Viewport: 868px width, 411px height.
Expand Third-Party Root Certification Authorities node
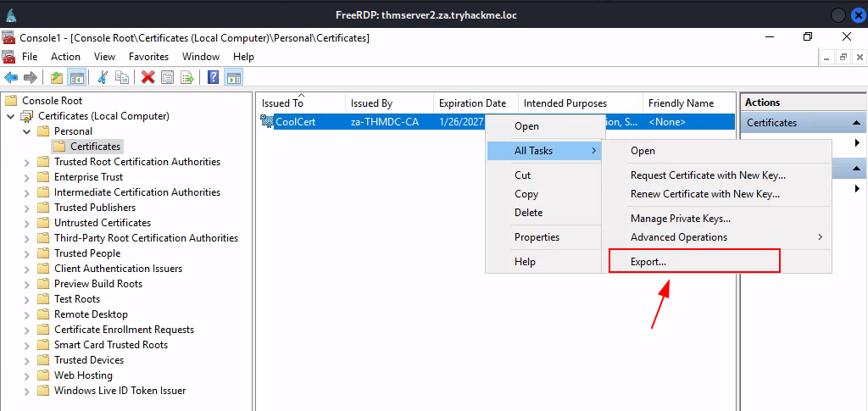(27, 238)
